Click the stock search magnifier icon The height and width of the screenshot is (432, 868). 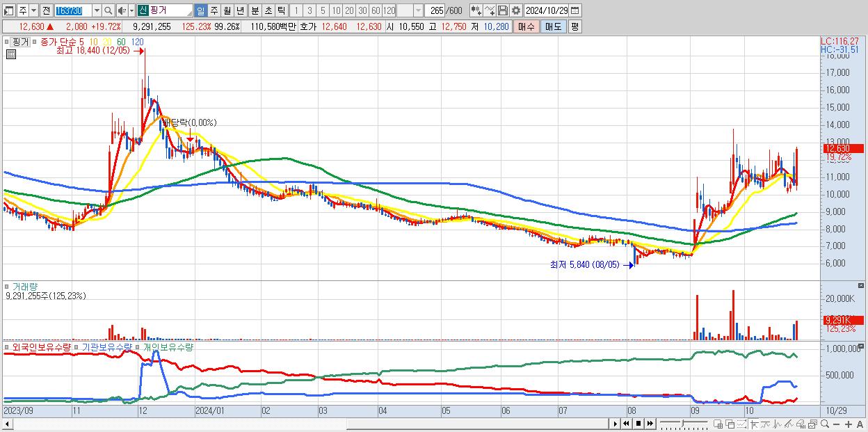pos(108,10)
